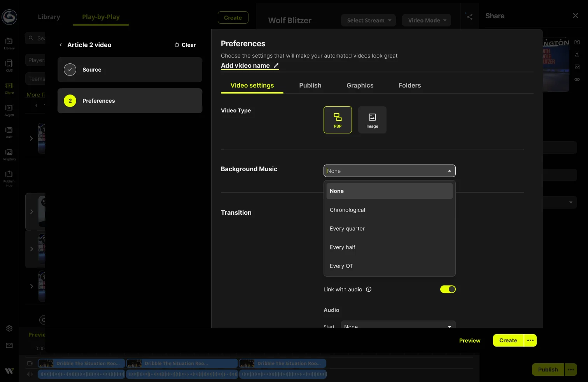Close the Share panel

click(x=576, y=16)
